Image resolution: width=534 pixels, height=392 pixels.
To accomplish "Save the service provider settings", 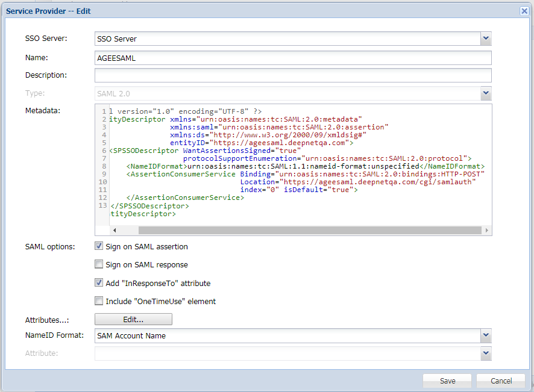I will (447, 381).
